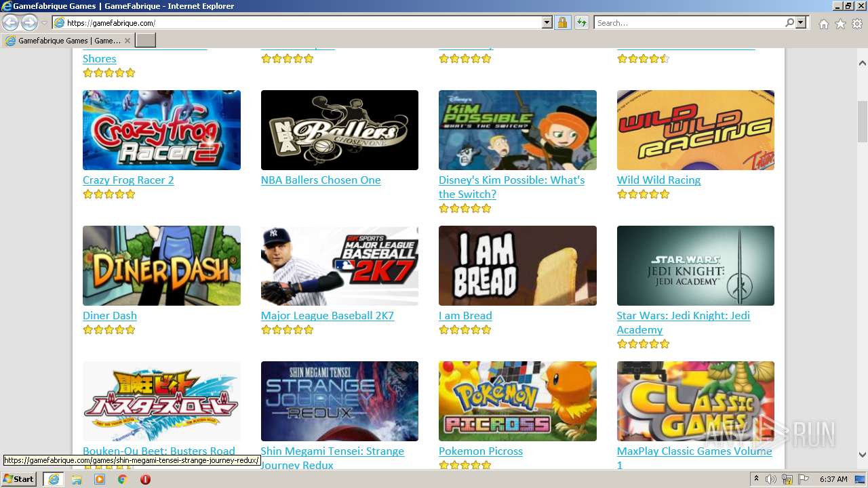The image size is (868, 488).
Task: Open the Tools gear icon
Action: click(x=857, y=24)
